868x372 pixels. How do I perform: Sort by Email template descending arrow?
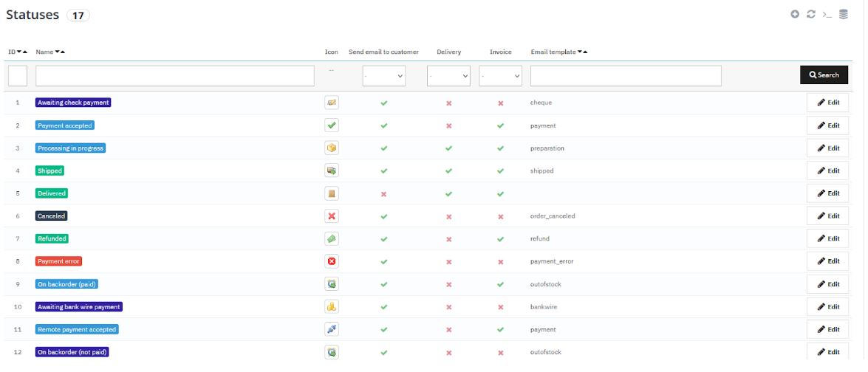coord(580,52)
